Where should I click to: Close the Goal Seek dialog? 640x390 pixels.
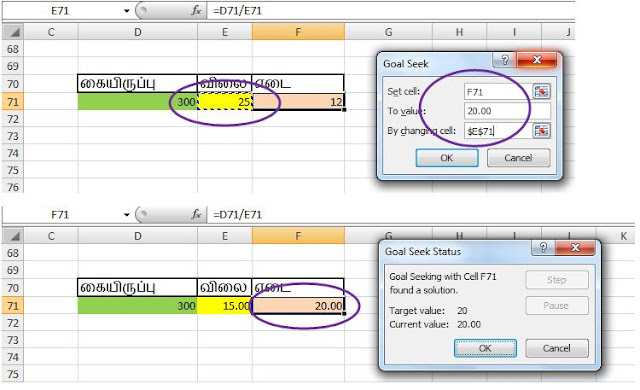[x=537, y=60]
